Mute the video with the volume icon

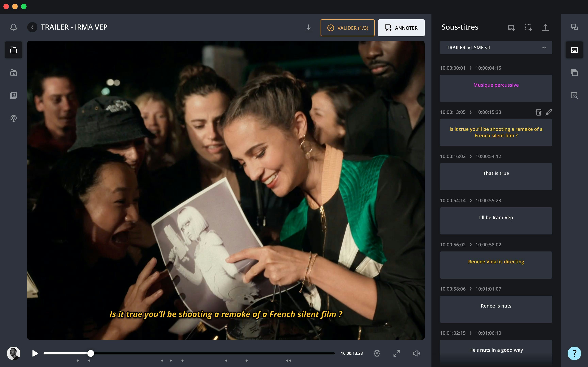click(416, 353)
